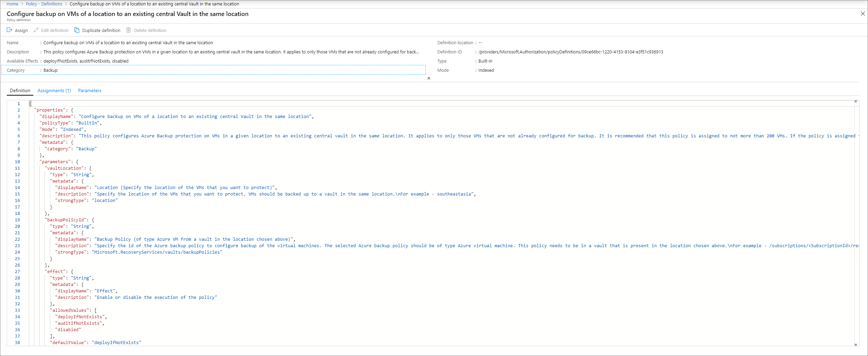Viewport: 868px width, 356px height.
Task: Click line number 27 in editor gutter
Action: 17,271
